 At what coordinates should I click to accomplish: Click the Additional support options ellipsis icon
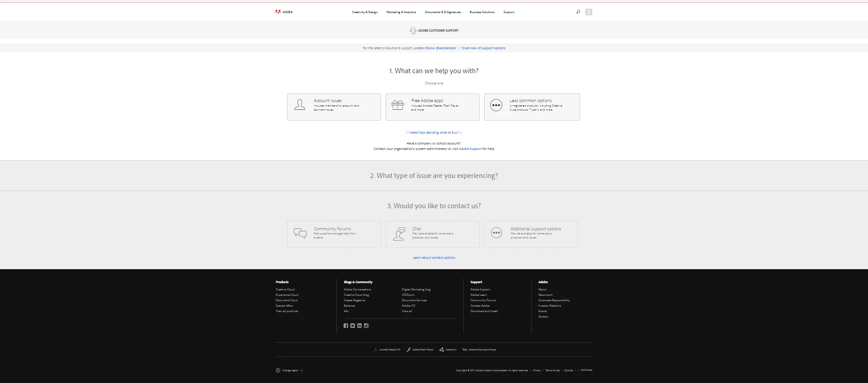(x=496, y=233)
